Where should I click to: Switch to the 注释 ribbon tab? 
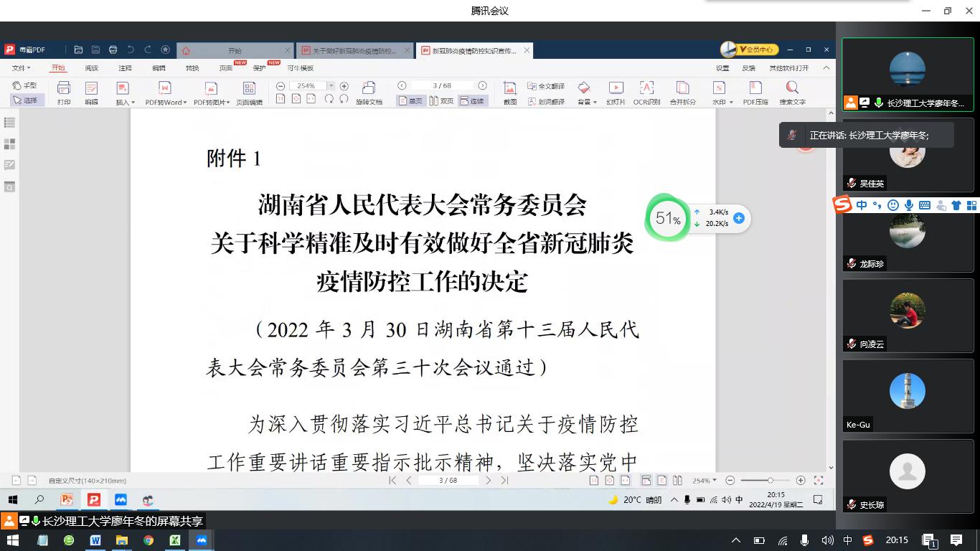point(125,68)
